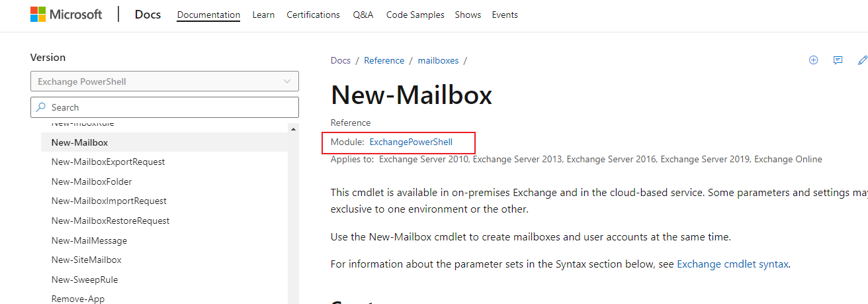The width and height of the screenshot is (868, 304).
Task: Open the ExchangePowerShell module link
Action: (x=411, y=142)
